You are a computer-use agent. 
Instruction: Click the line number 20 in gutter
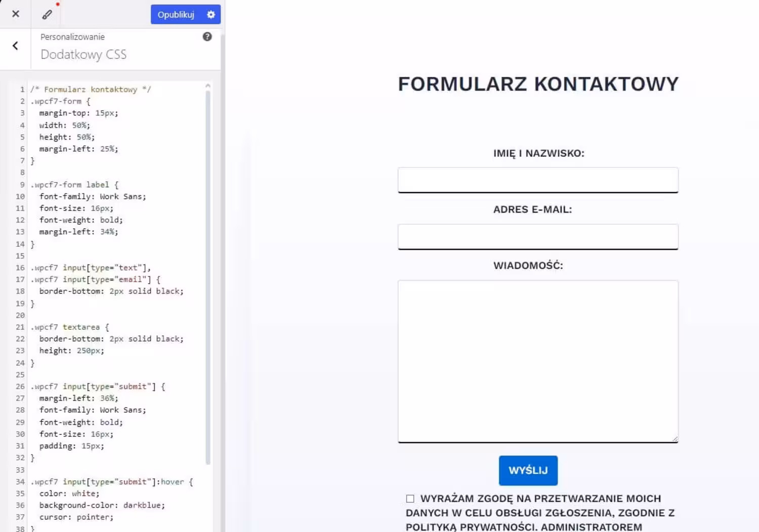click(x=20, y=315)
